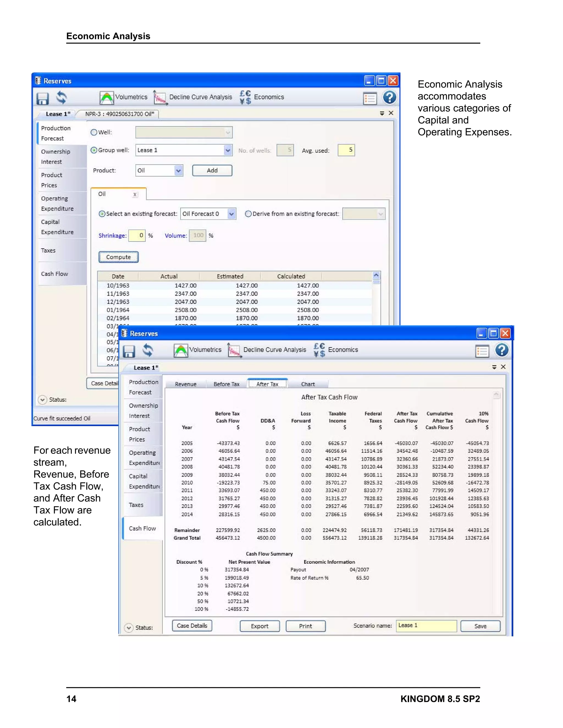This screenshot has width=563, height=728.
Task: Open the Product Oil dropdown
Action: (178, 171)
